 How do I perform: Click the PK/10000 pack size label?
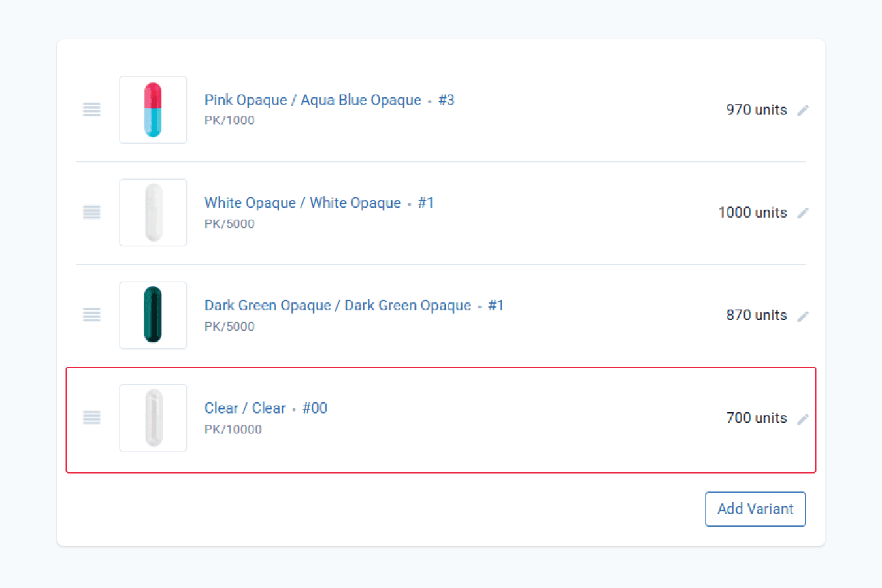coord(233,429)
